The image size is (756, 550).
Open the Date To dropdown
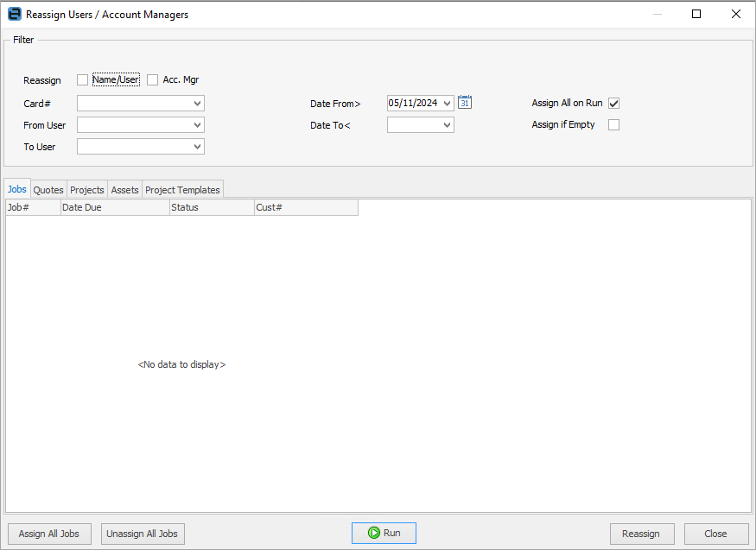tap(447, 124)
